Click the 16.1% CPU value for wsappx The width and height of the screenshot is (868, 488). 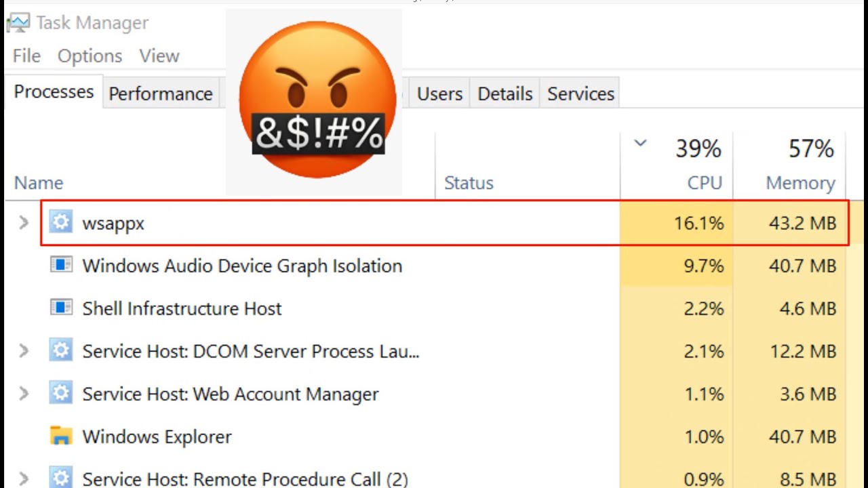pyautogui.click(x=698, y=223)
